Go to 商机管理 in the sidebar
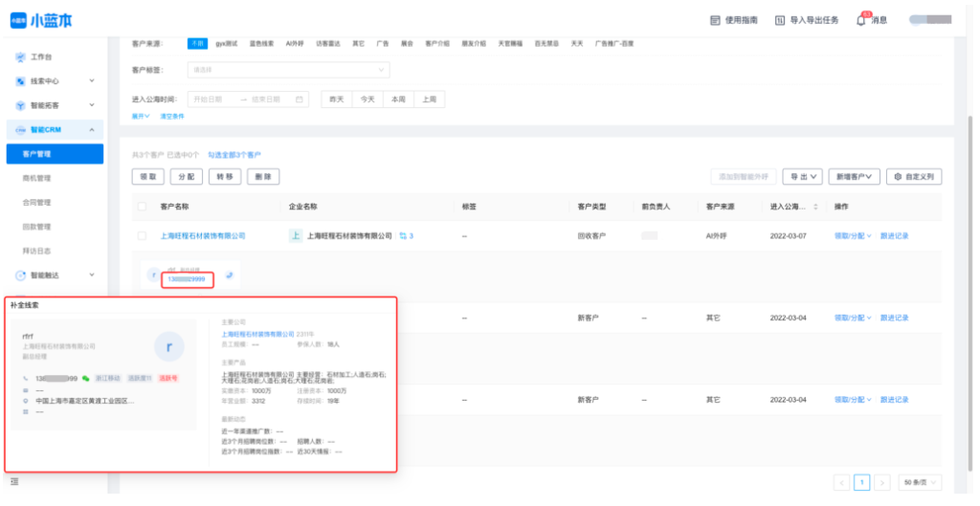Viewport: 980px width, 506px height. tap(36, 178)
